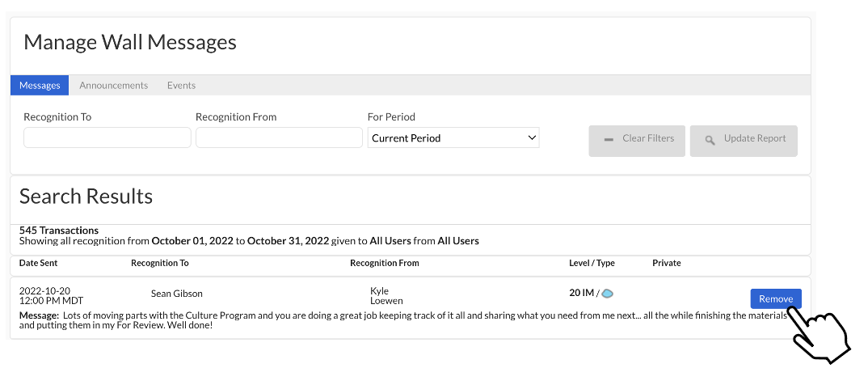Click the Recognition From input field
The height and width of the screenshot is (385, 868).
point(279,137)
